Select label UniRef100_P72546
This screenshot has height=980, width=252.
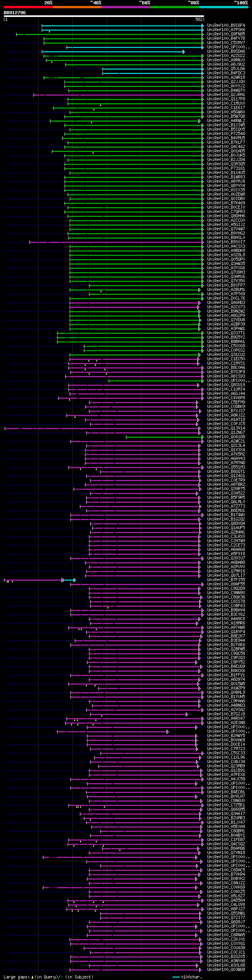226,134
